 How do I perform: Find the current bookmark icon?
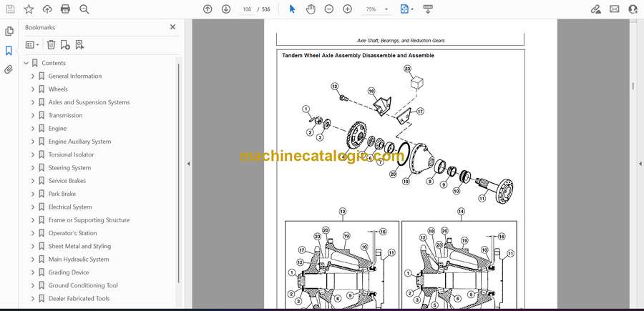pyautogui.click(x=79, y=45)
